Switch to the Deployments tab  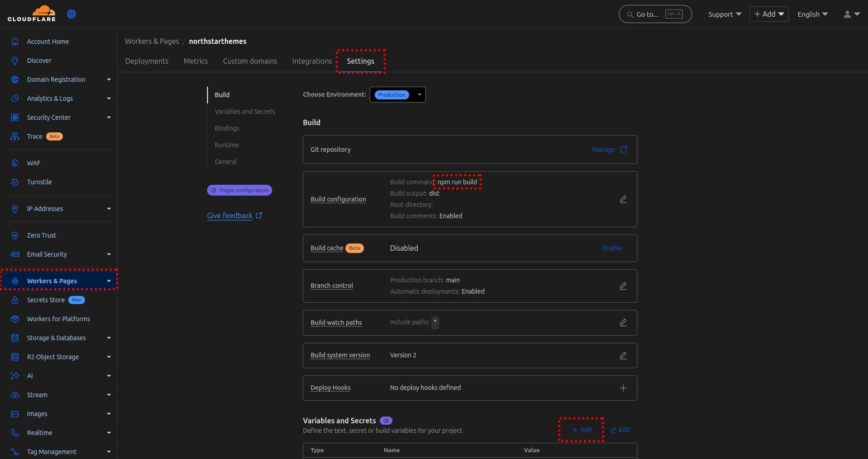(x=146, y=61)
